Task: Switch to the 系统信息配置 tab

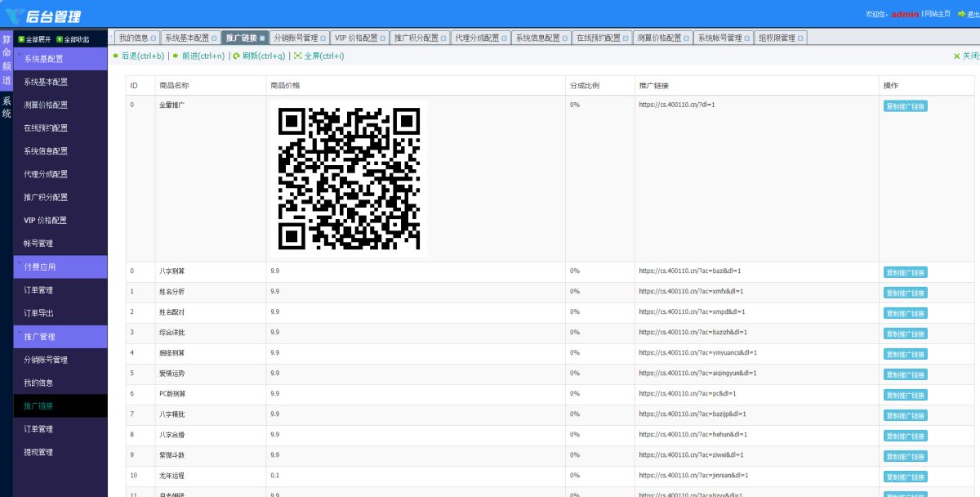Action: [541, 38]
